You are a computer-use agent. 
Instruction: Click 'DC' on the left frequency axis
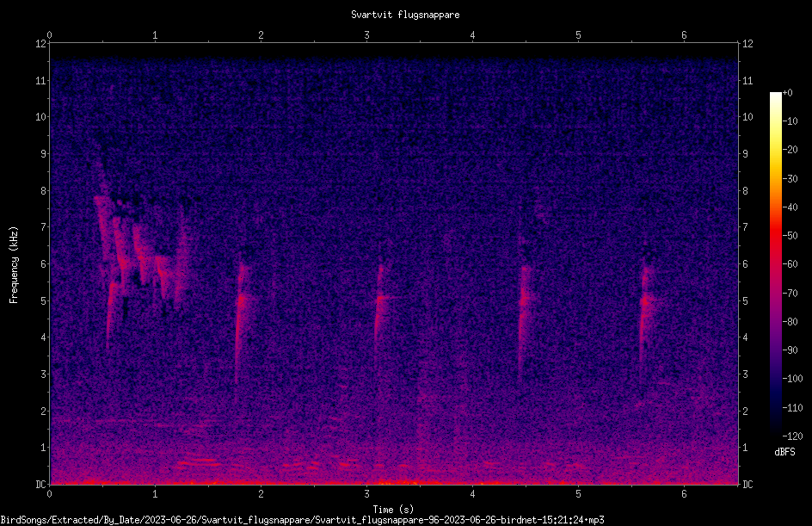click(x=41, y=485)
